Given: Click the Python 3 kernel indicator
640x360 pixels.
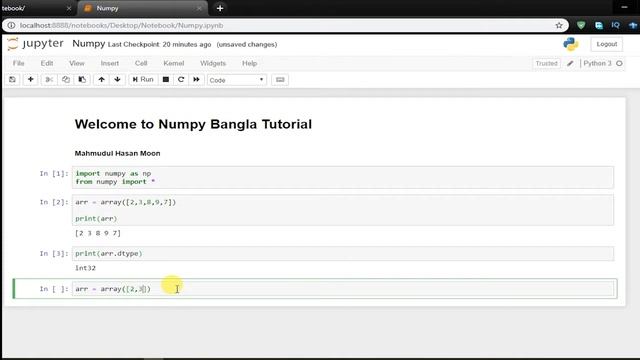Looking at the screenshot, I should pos(597,63).
